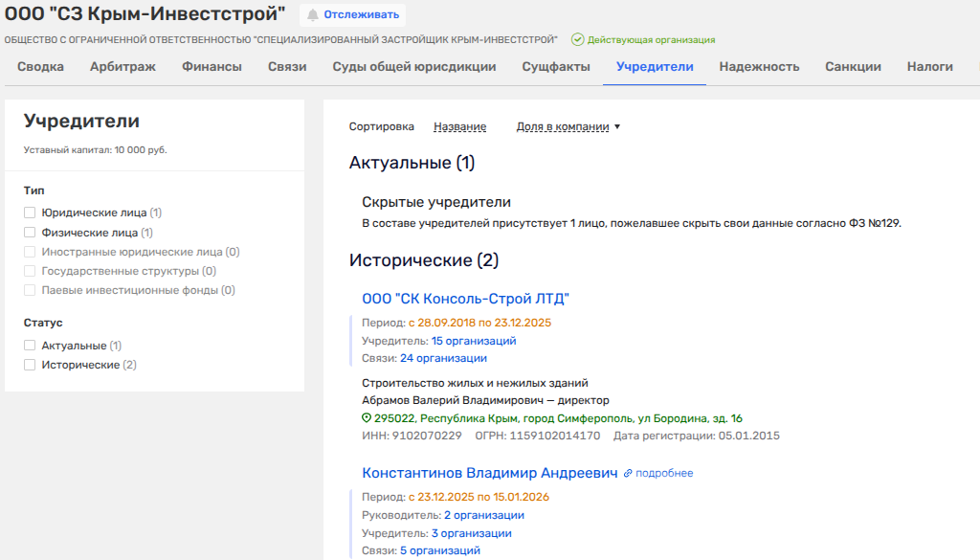Sort founders by Название
980x560 pixels.
tap(459, 126)
